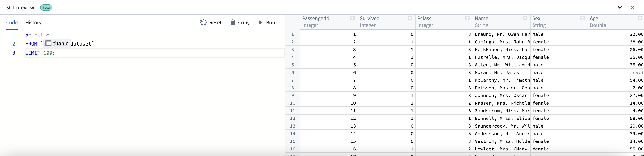
Task: Click the cell 'Bonnell, Miss. Eliza'
Action: click(x=502, y=118)
